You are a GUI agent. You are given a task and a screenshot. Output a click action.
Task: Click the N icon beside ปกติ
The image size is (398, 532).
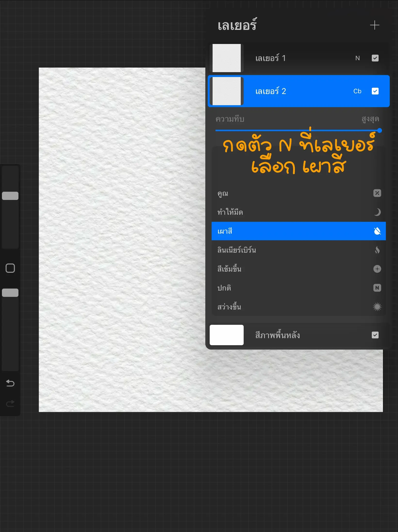377,288
